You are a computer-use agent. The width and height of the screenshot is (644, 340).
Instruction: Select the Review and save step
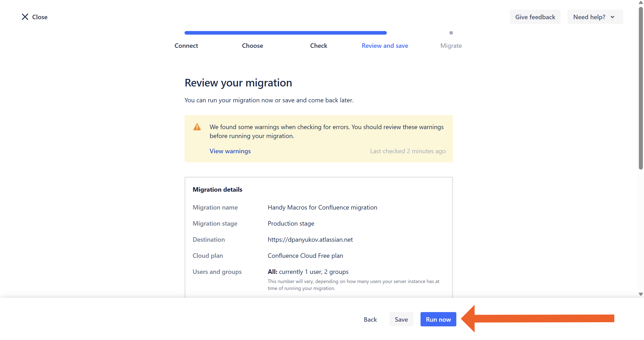[385, 46]
